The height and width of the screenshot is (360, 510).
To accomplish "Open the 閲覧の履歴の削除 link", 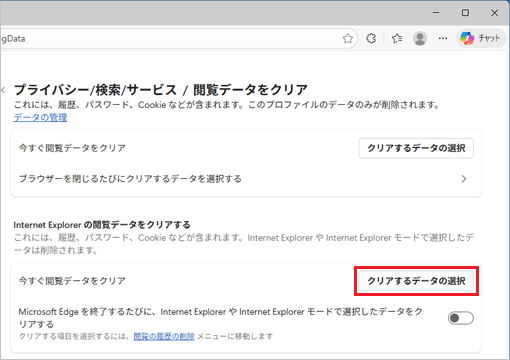I will pos(164,336).
